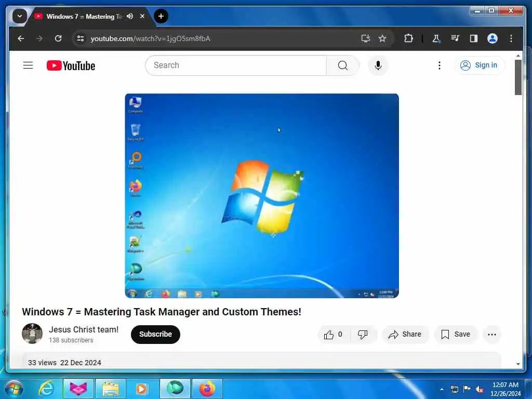Screen dimensions: 532x399
Task: Click the video title text
Action: coord(162,312)
